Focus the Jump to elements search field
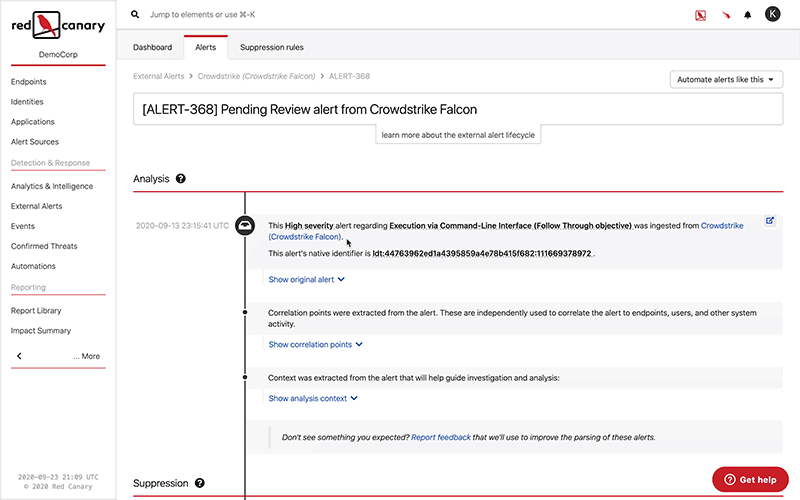Screen dimensions: 800x500 coord(203,14)
